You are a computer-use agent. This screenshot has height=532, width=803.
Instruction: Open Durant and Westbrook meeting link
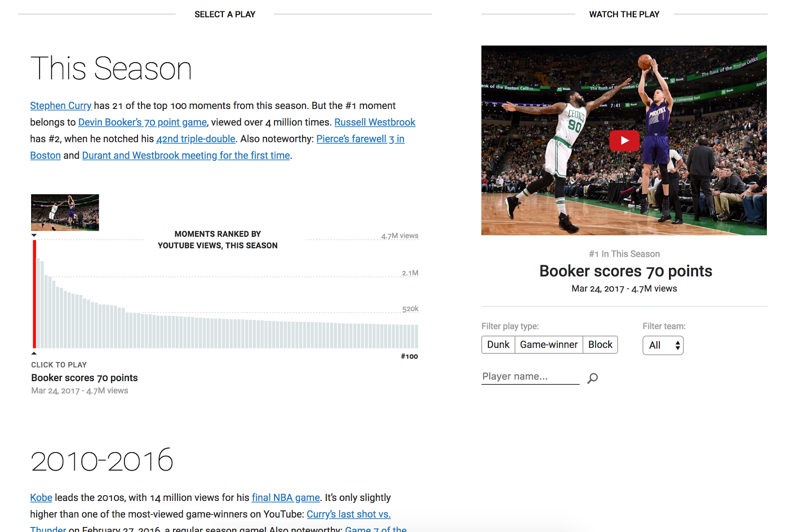pyautogui.click(x=186, y=155)
